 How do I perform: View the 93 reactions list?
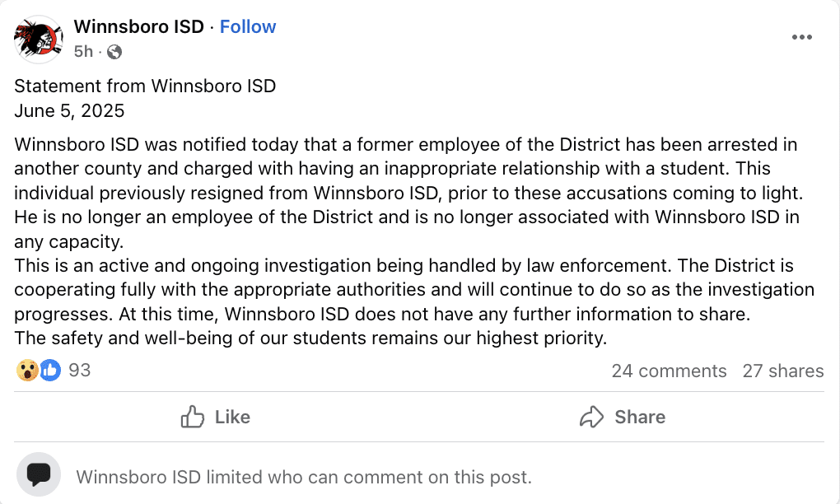point(79,370)
